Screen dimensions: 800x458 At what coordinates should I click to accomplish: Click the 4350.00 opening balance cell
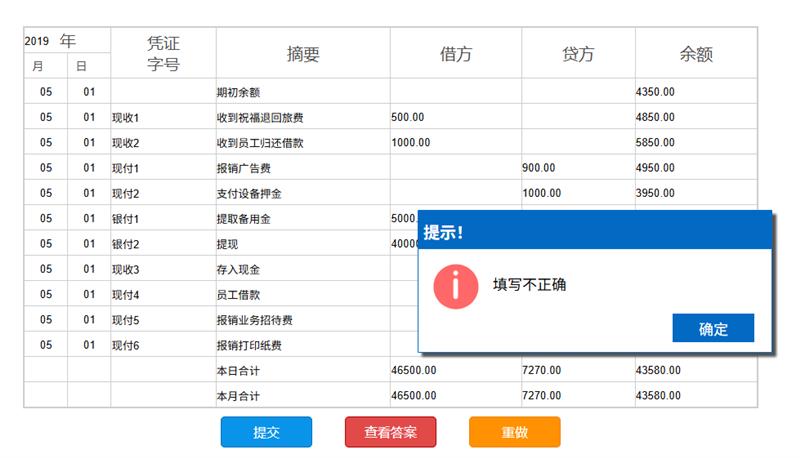[695, 92]
